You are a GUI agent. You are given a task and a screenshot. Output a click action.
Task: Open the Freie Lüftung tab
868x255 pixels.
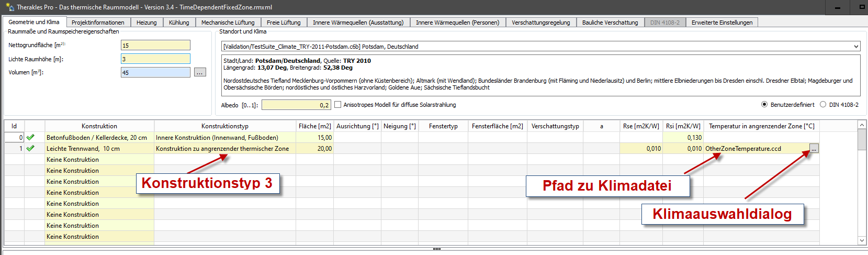tap(284, 23)
